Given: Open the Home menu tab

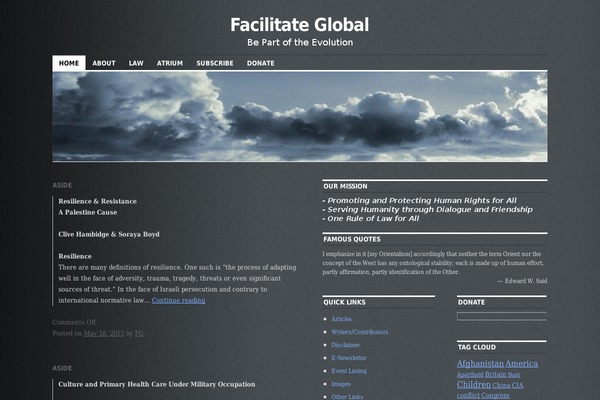Looking at the screenshot, I should coord(69,63).
